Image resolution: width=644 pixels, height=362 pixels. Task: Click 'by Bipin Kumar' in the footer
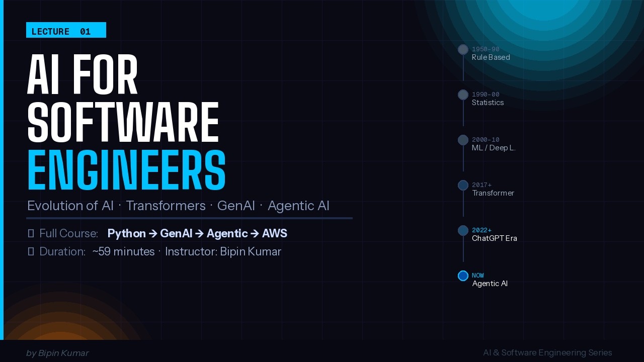coord(57,353)
